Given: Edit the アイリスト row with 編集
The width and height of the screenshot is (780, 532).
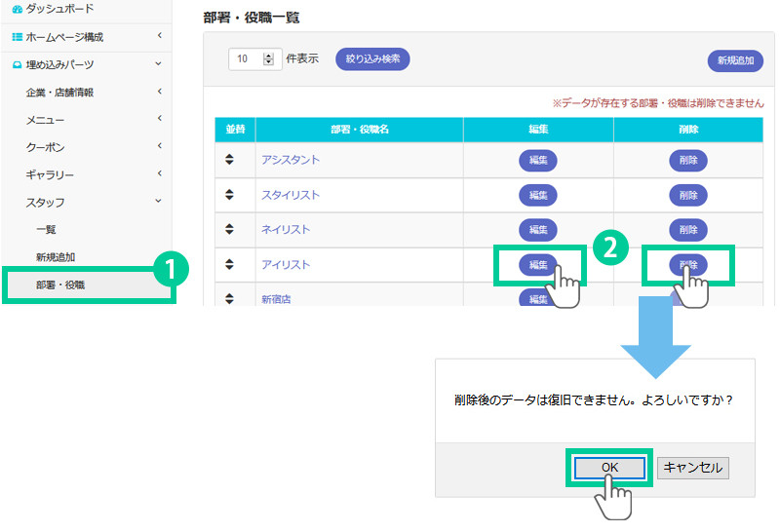Looking at the screenshot, I should click(538, 264).
